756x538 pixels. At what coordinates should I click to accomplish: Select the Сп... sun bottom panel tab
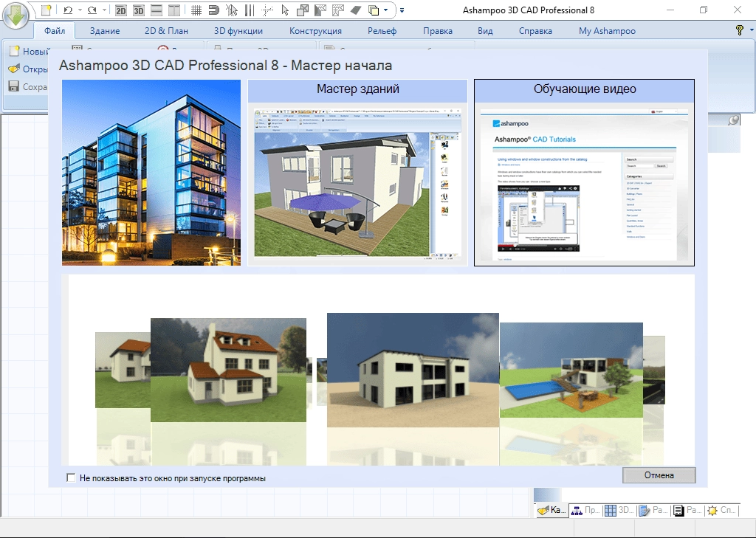(721, 510)
